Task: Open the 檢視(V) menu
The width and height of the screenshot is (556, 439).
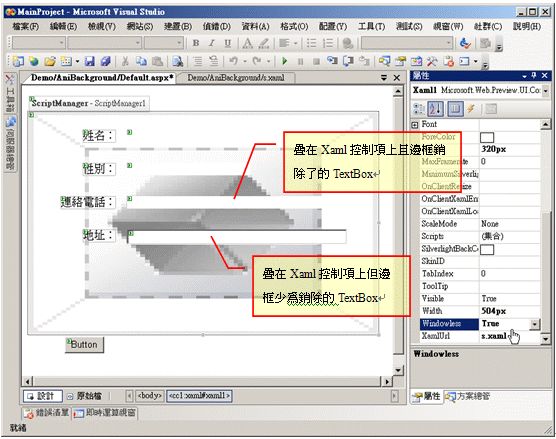Action: coord(101,26)
